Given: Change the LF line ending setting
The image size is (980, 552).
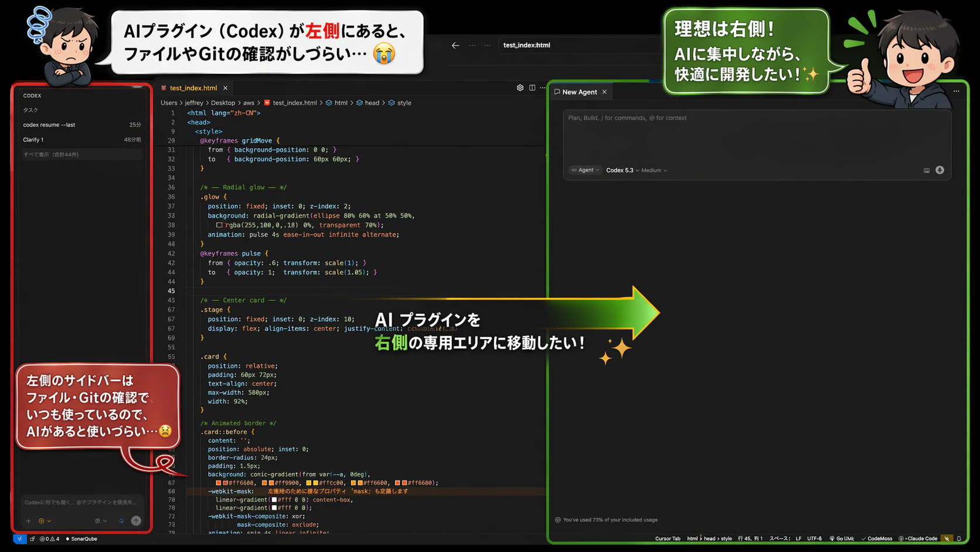Looking at the screenshot, I should pyautogui.click(x=798, y=539).
